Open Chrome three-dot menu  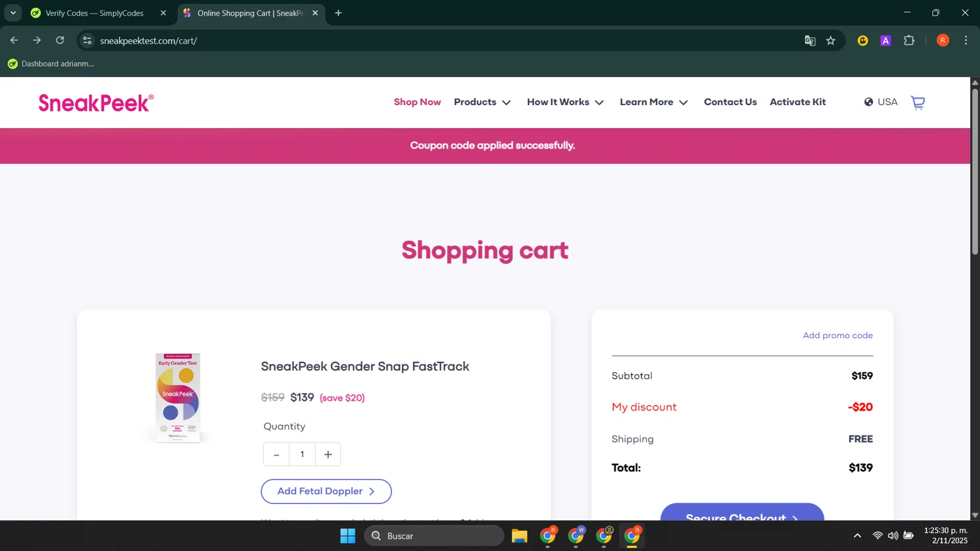tap(966, 40)
